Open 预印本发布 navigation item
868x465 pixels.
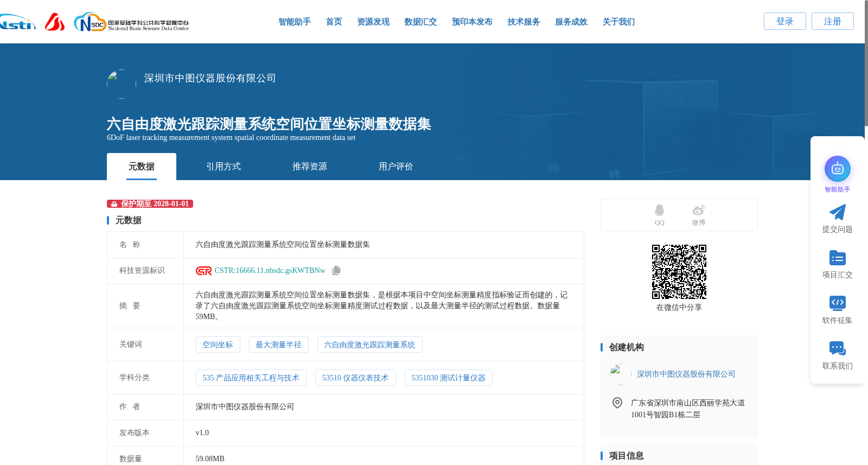[472, 22]
